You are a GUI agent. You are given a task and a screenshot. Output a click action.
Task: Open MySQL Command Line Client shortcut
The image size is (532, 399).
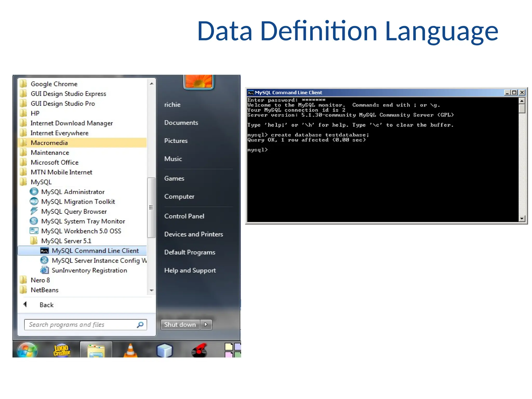(x=82, y=251)
